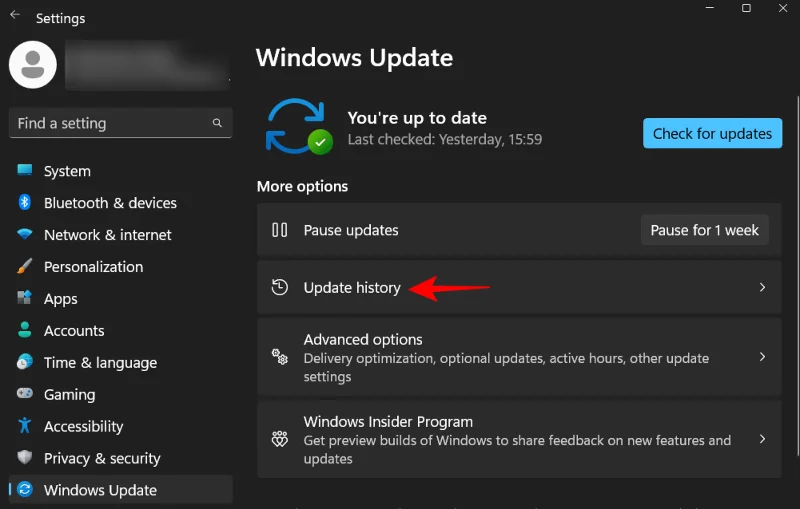Click the Network wifi icon
This screenshot has height=509, width=800.
click(x=24, y=234)
